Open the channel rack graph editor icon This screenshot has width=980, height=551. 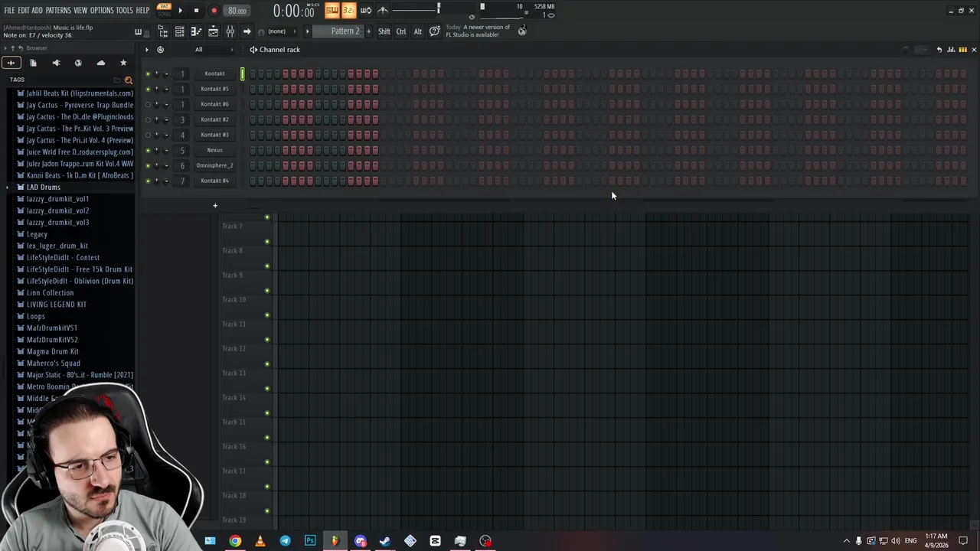(x=951, y=50)
